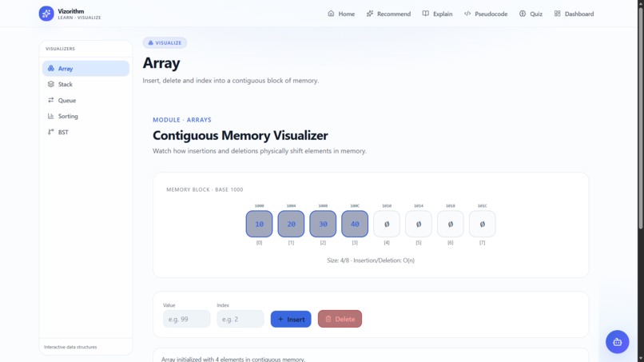
Task: Click the memory cell containing 30
Action: click(323, 224)
